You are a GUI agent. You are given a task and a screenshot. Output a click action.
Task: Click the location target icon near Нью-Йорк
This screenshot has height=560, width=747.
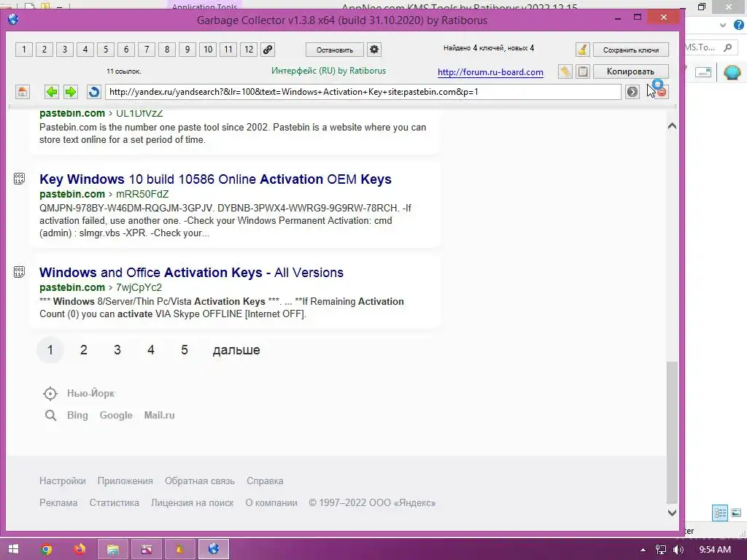click(50, 394)
